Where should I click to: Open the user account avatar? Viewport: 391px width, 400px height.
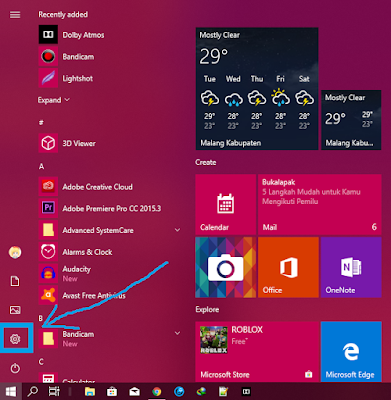click(x=15, y=252)
